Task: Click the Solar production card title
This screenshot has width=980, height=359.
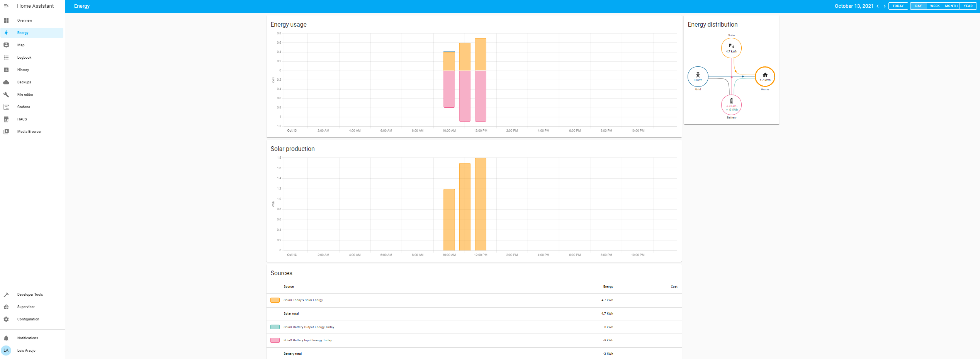Action: 292,149
